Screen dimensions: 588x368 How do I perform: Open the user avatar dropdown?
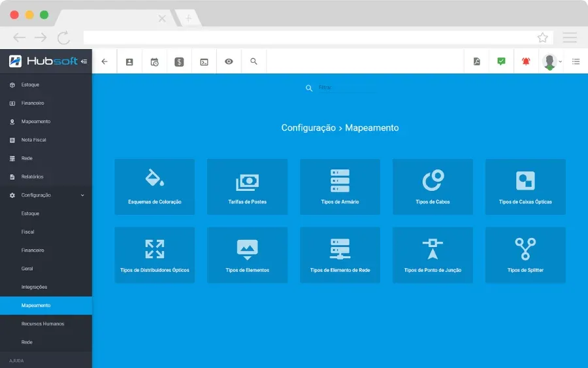(552, 61)
